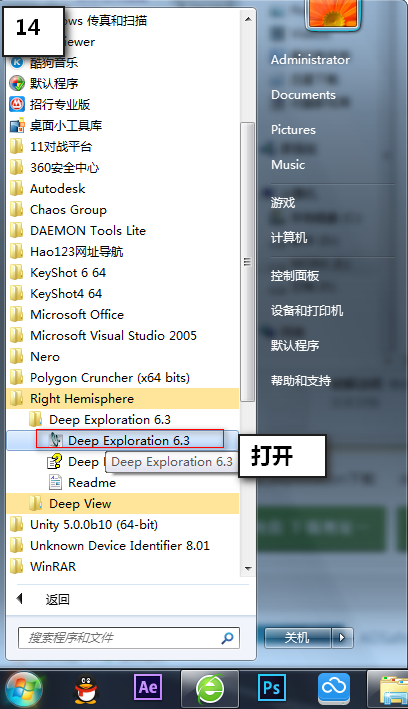Open 控制面板 Control Panel
Screen dimensions: 408x709
[x=295, y=275]
